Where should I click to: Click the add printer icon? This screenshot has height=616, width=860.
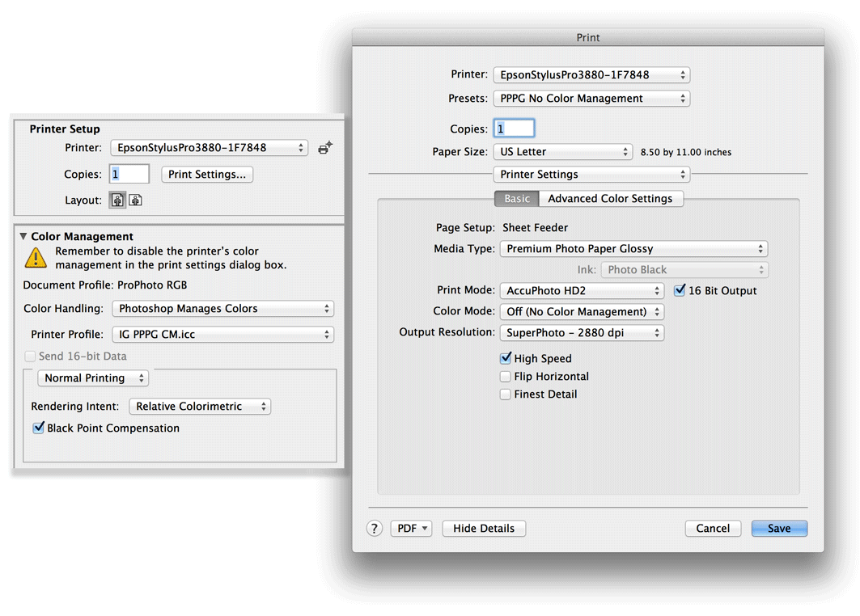tap(325, 148)
